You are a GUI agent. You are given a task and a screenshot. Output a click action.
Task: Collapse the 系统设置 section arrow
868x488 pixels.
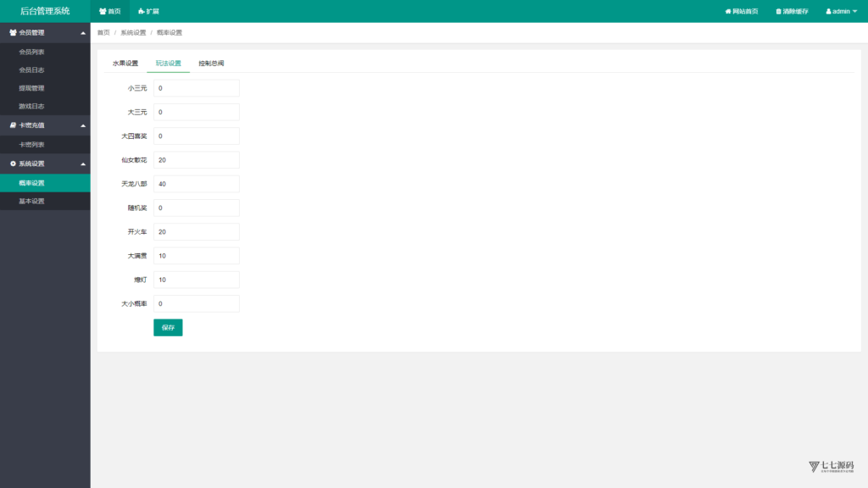[82, 164]
